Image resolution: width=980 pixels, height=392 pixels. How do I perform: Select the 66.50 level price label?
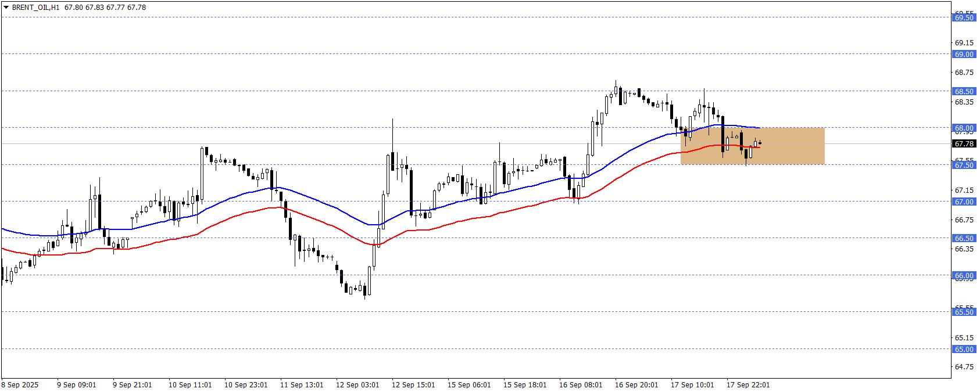click(964, 238)
